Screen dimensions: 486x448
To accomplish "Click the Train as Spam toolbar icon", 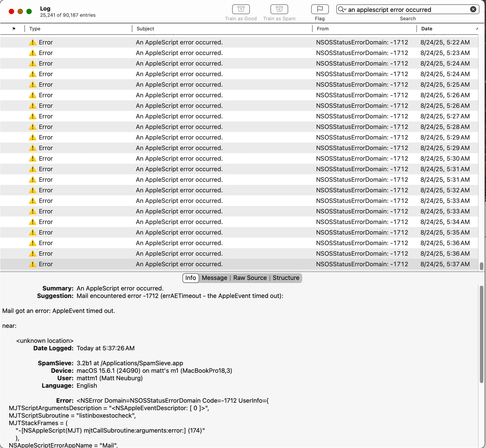I will click(279, 9).
